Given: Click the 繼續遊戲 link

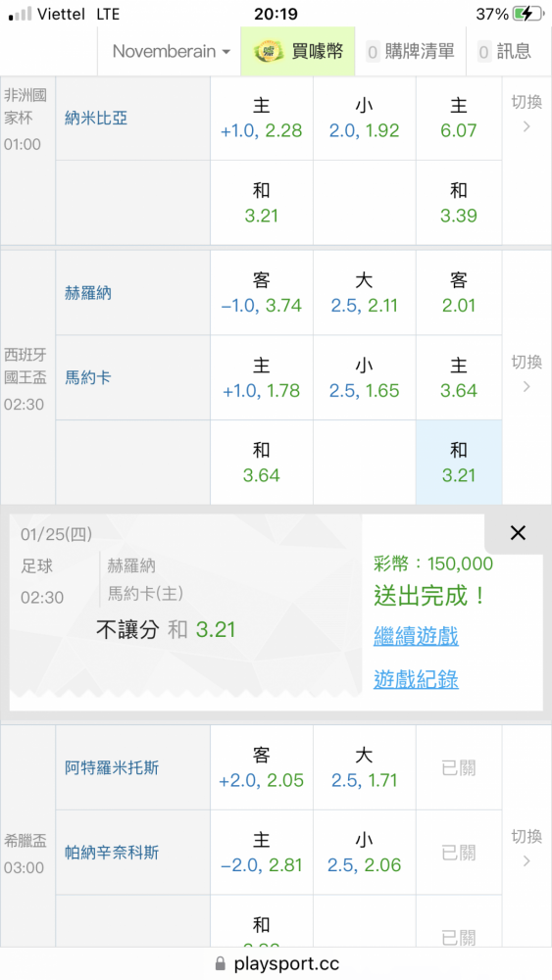Looking at the screenshot, I should [x=416, y=636].
